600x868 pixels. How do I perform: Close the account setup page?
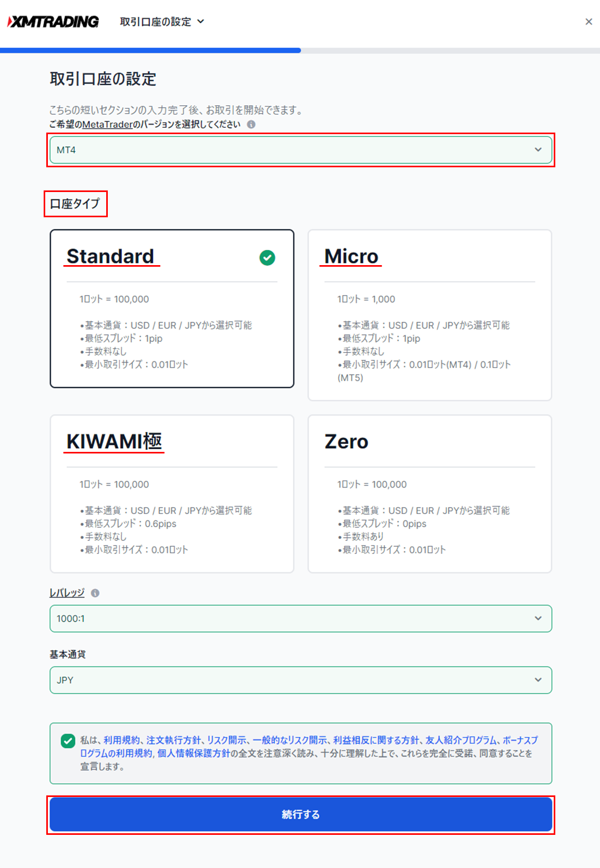(588, 22)
